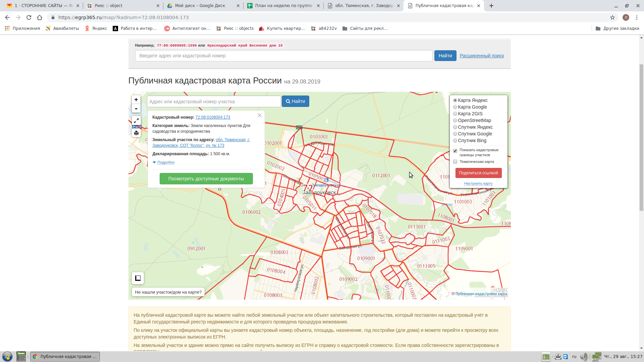Close the cadastral parcel info popup
Screen dimensions: 644x362
[x=260, y=115]
